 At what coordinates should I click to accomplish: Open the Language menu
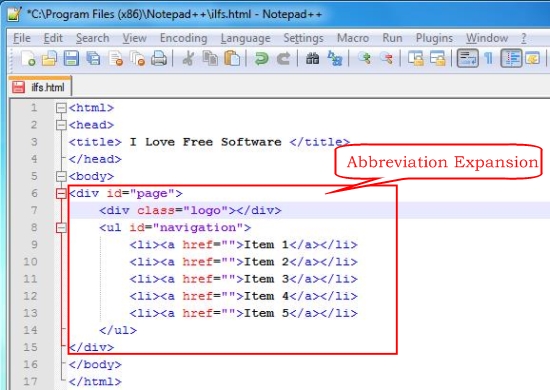246,38
